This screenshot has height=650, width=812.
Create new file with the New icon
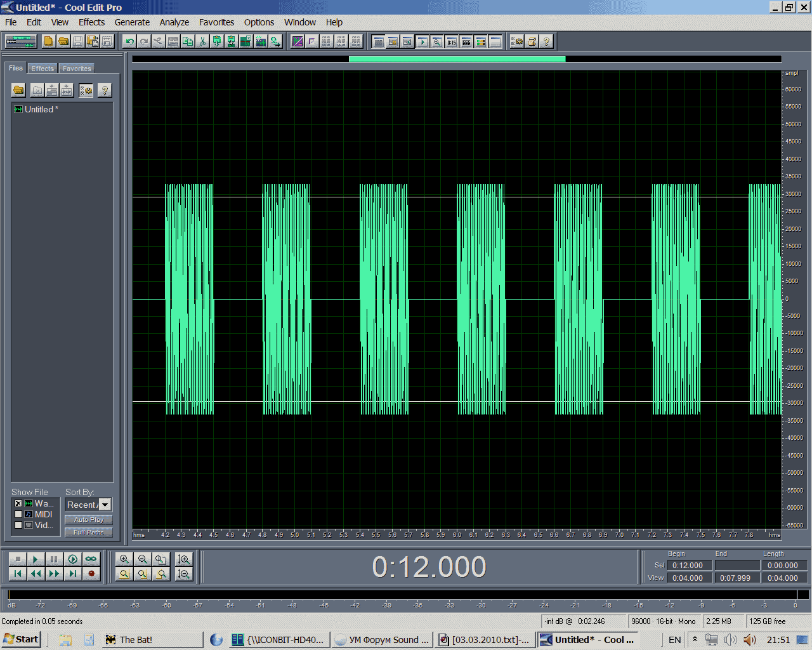click(x=48, y=41)
